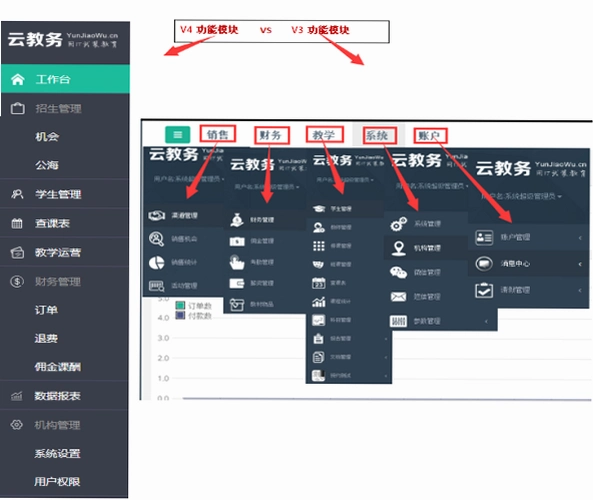593x500 pixels.
Task: Open 工作台 home icon in sidebar
Action: click(x=17, y=79)
